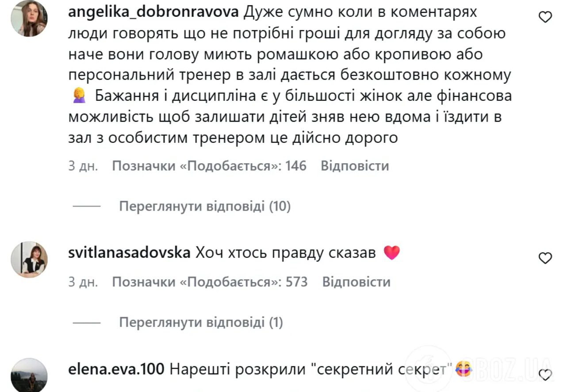Like svitlanasadovska's comment with heart icon
The height and width of the screenshot is (392, 563).
coord(546,258)
